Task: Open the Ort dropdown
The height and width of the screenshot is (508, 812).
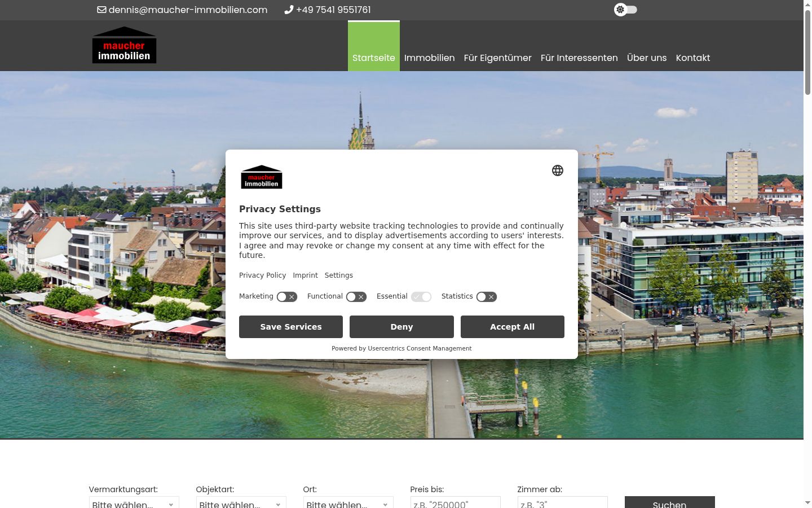Action: [x=348, y=502]
